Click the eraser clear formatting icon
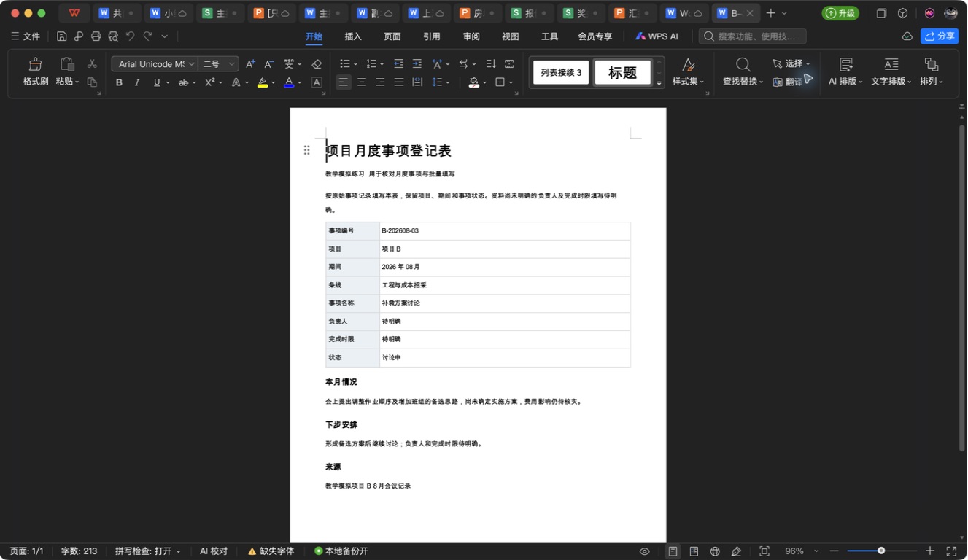This screenshot has height=560, width=968. coord(317,64)
